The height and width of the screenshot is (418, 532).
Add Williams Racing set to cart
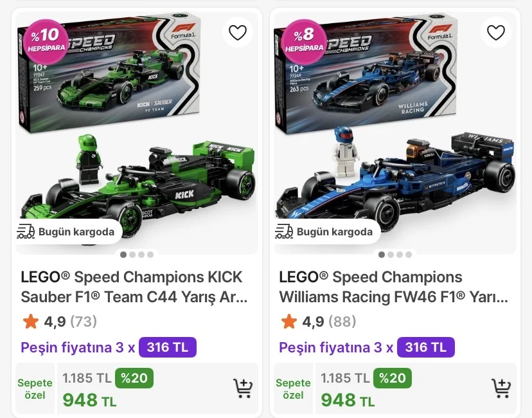click(x=501, y=388)
